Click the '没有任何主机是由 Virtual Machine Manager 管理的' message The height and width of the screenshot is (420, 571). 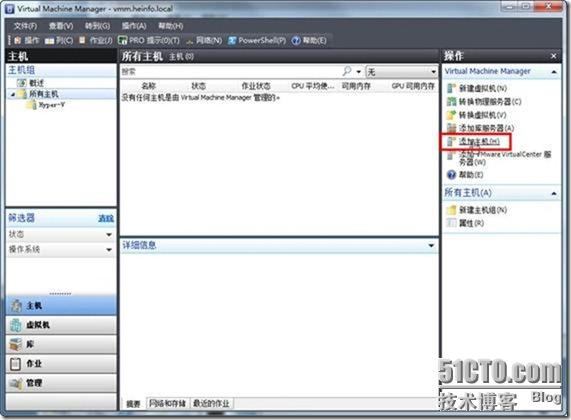[201, 98]
